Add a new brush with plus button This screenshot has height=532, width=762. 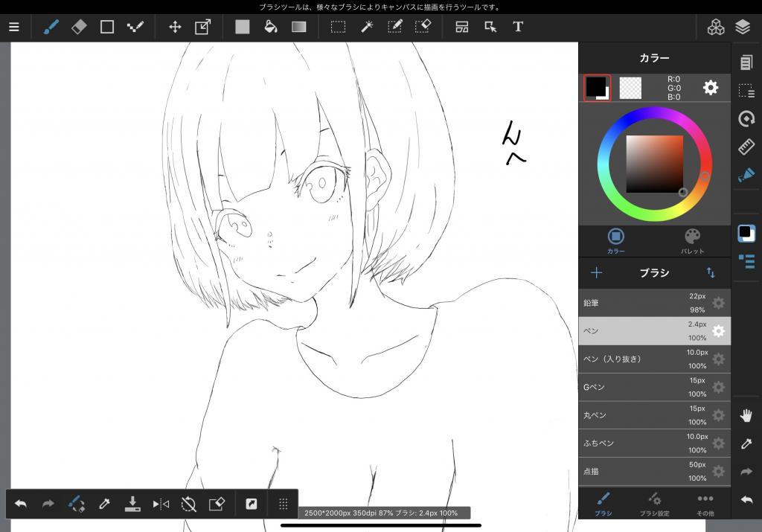[x=596, y=273]
